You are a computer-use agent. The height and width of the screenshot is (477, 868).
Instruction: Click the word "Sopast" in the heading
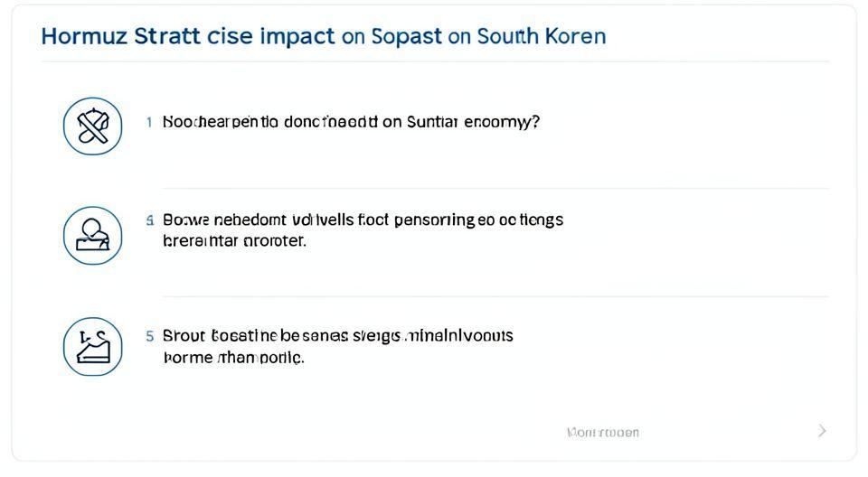404,36
